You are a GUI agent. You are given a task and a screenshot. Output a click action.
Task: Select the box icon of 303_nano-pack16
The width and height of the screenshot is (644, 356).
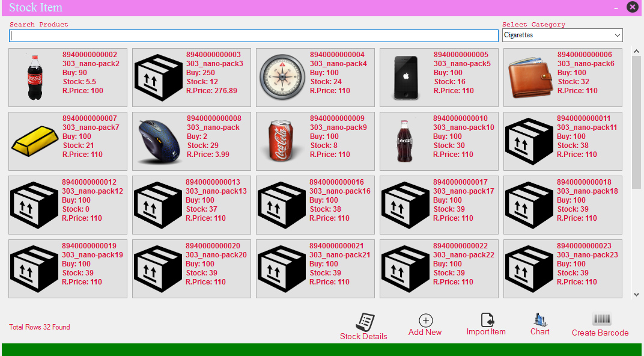point(282,205)
